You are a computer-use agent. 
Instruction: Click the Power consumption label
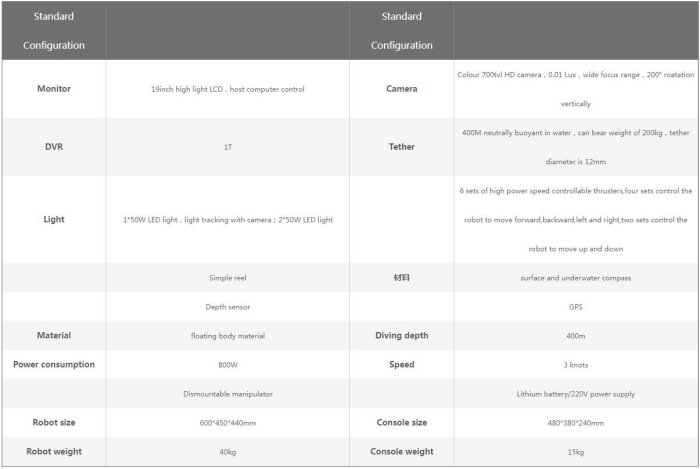coord(54,364)
